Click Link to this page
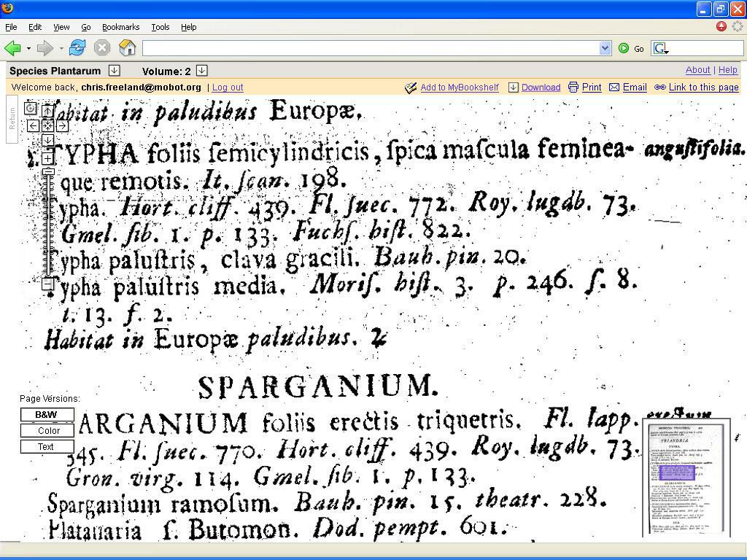 pos(704,87)
